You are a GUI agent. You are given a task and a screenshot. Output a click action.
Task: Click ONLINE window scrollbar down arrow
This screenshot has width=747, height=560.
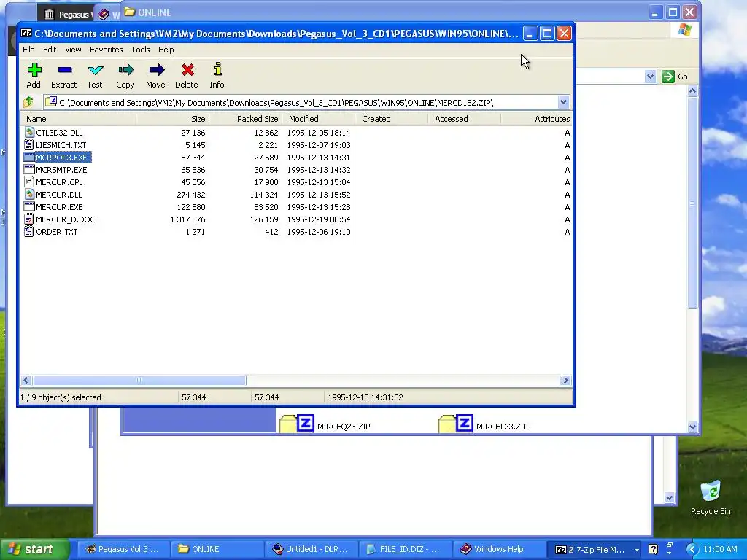click(693, 427)
